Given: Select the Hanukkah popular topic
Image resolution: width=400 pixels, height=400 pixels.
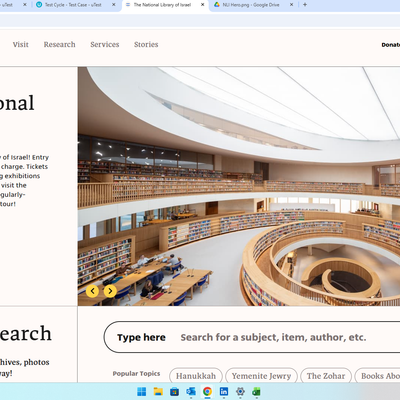Looking at the screenshot, I should click(x=196, y=376).
